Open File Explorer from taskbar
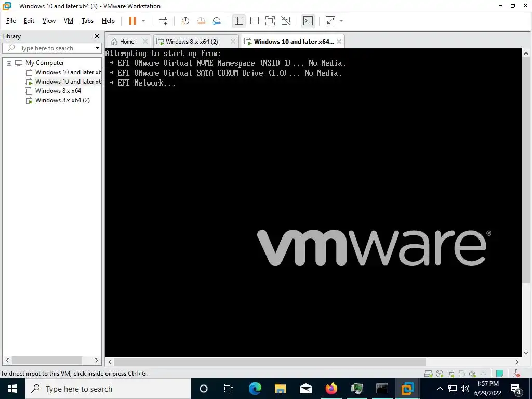 pos(280,389)
